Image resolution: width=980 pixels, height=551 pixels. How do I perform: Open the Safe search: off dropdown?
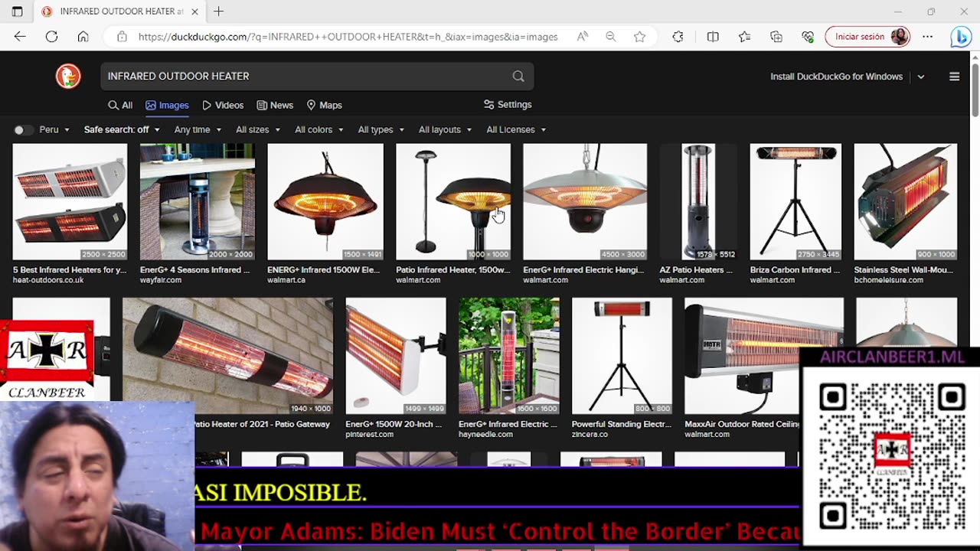point(122,129)
